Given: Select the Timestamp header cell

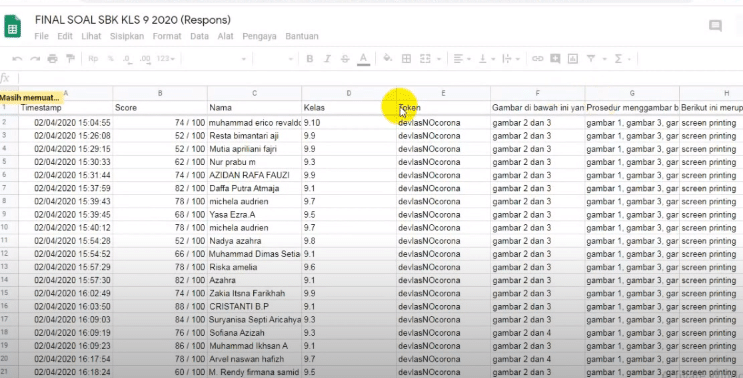Looking at the screenshot, I should point(65,108).
